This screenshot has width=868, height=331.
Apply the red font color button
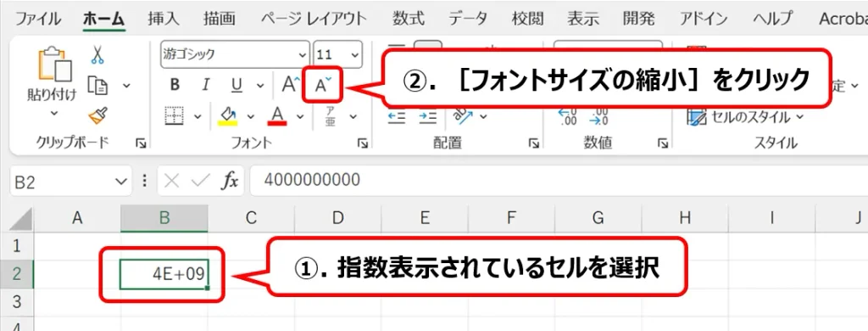click(x=277, y=116)
